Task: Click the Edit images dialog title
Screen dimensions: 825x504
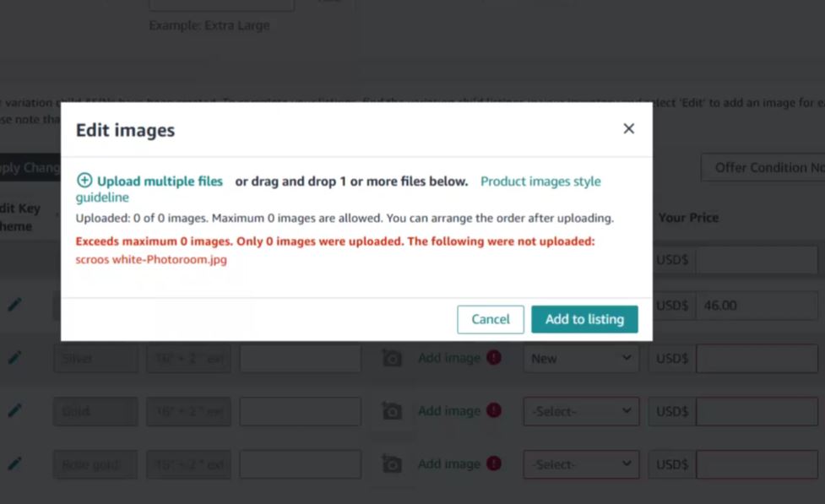Action: 125,130
